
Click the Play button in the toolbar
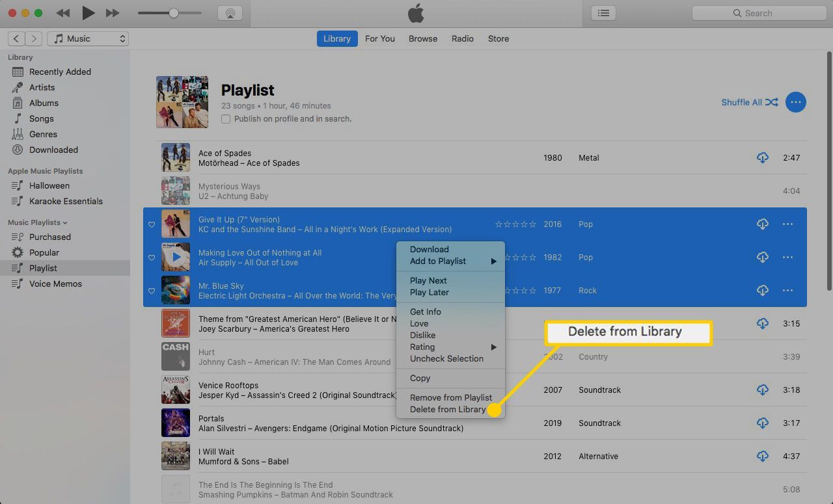coord(88,12)
